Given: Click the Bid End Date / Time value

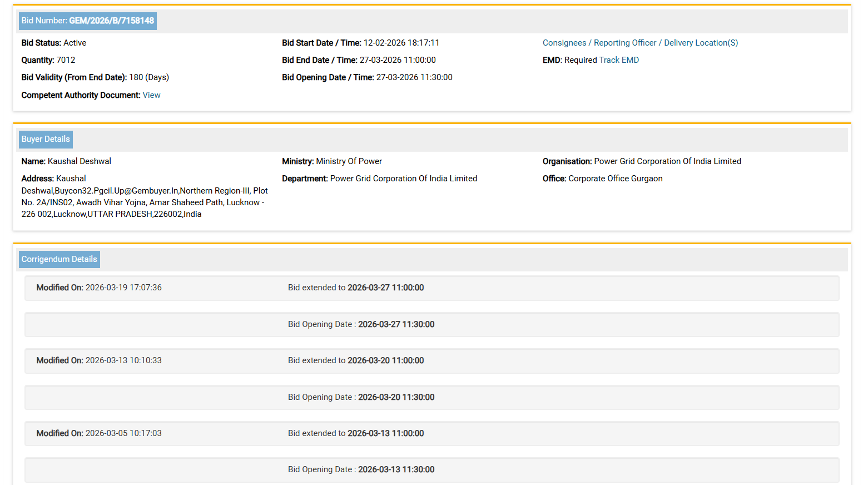Looking at the screenshot, I should [398, 60].
